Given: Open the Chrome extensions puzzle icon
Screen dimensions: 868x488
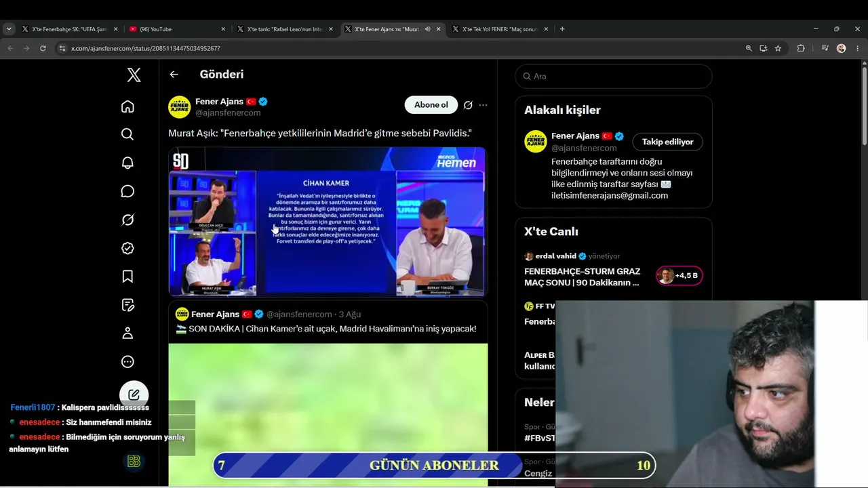Looking at the screenshot, I should 801,48.
